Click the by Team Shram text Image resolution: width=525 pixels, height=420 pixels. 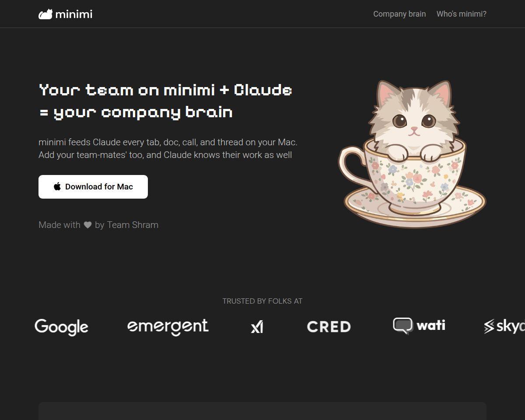pyautogui.click(x=126, y=225)
